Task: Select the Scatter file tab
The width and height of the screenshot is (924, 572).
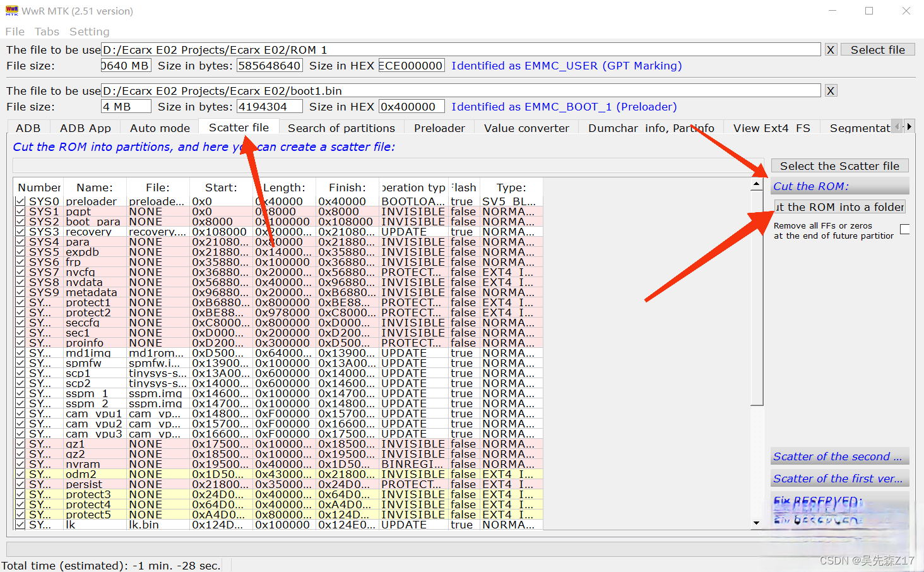Action: [239, 128]
